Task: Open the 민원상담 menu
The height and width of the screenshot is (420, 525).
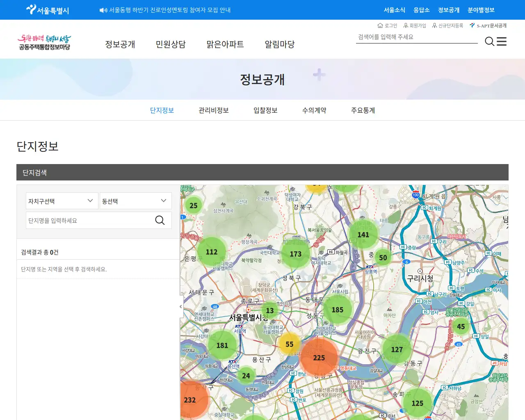Action: (171, 44)
